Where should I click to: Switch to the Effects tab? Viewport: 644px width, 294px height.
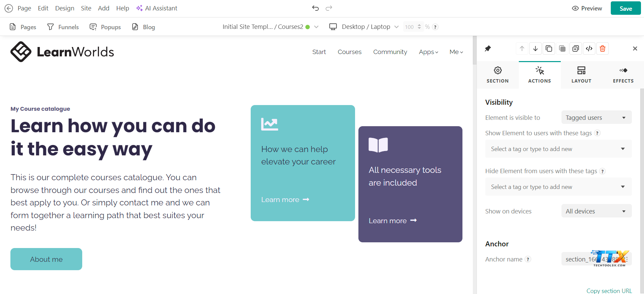click(x=623, y=75)
